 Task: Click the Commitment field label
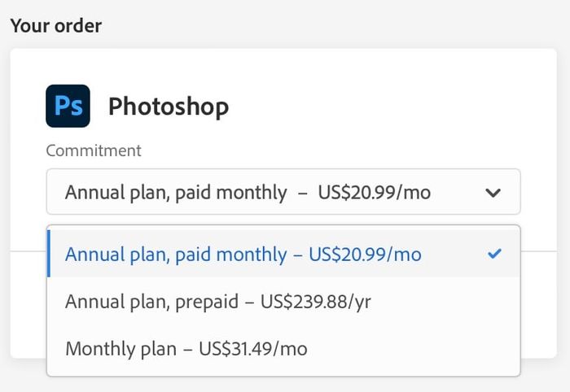[x=94, y=150]
